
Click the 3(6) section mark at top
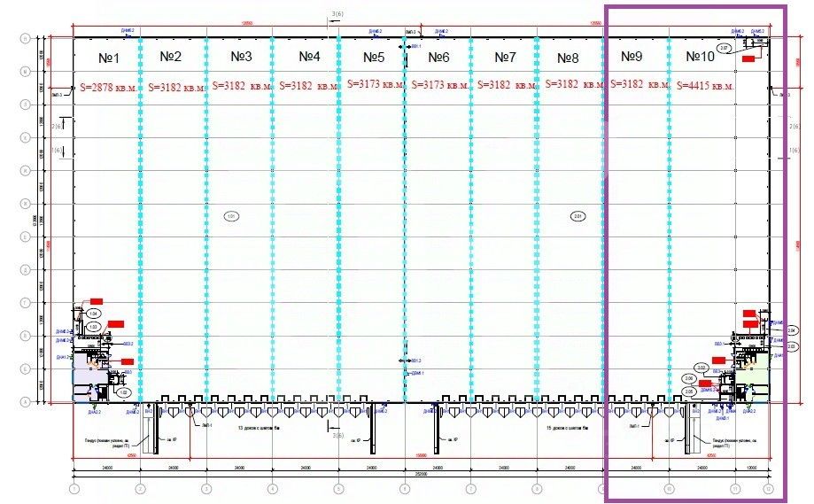coord(337,14)
